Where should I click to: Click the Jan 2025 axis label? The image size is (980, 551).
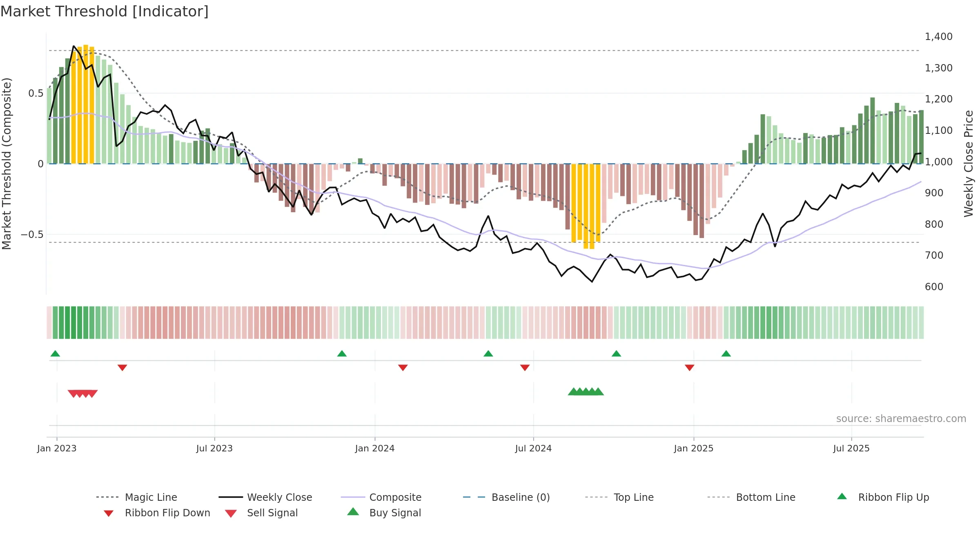[x=694, y=448]
